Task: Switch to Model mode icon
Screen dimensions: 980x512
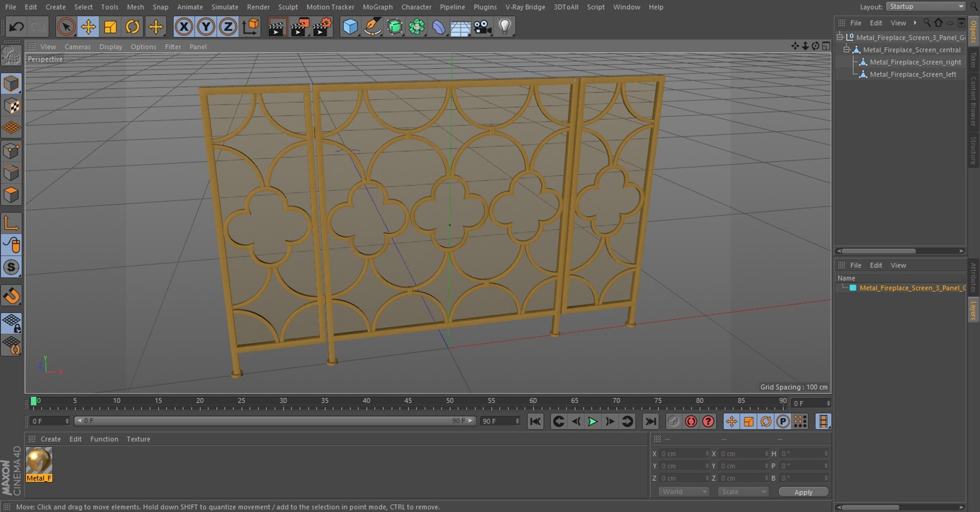Action: [x=11, y=84]
